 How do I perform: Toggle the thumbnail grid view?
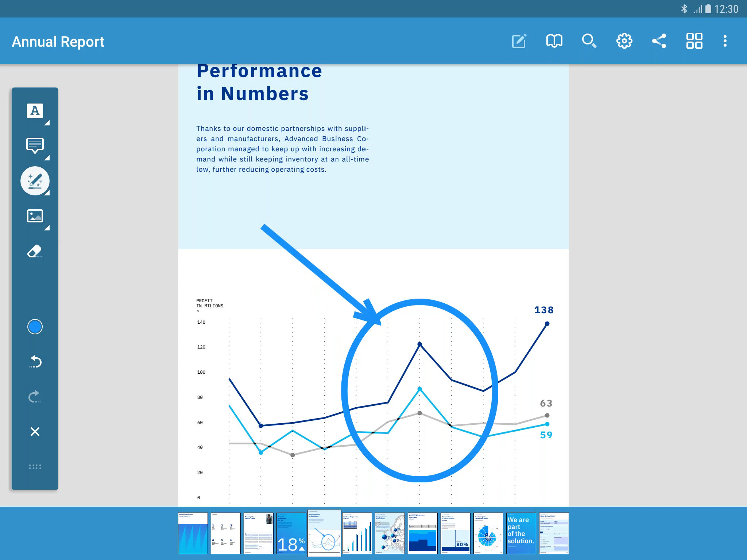(x=694, y=41)
